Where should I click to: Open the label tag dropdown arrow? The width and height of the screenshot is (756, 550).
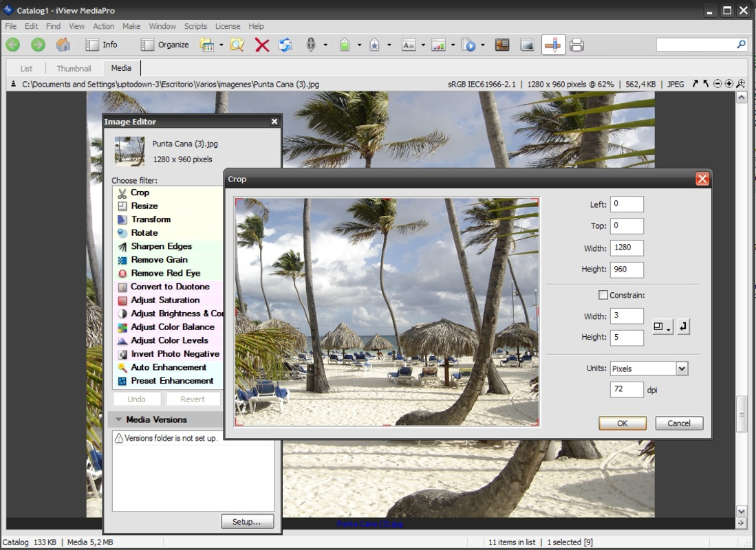pos(359,45)
